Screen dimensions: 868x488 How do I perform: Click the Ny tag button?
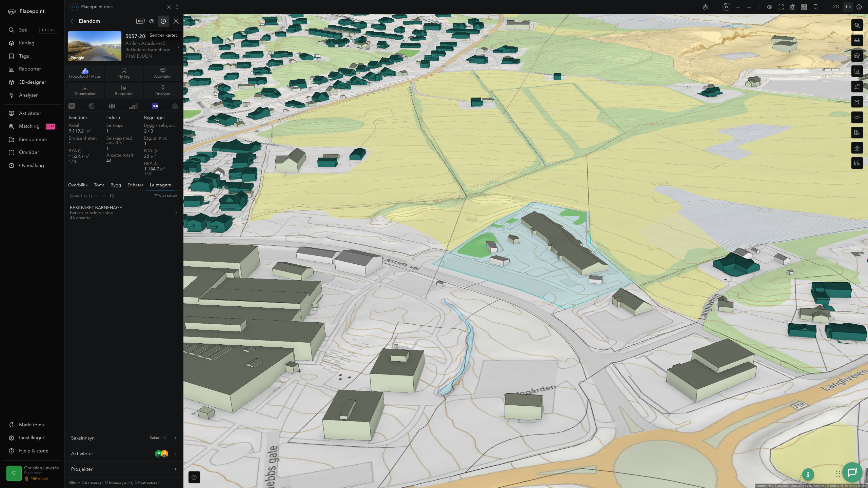124,73
